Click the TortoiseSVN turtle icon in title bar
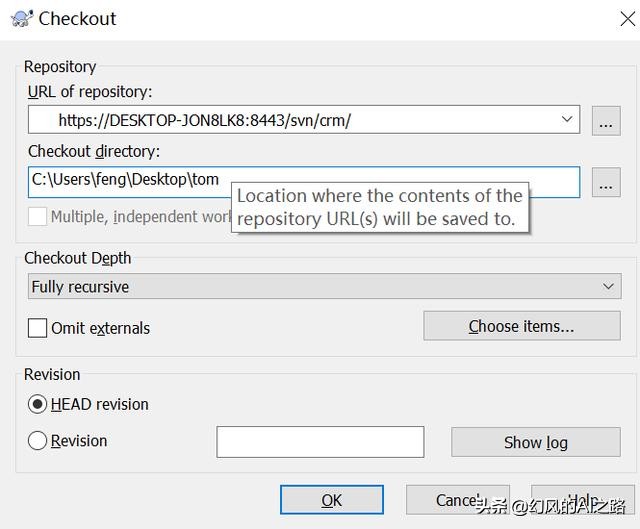Viewport: 640px width, 529px height. pos(18,18)
